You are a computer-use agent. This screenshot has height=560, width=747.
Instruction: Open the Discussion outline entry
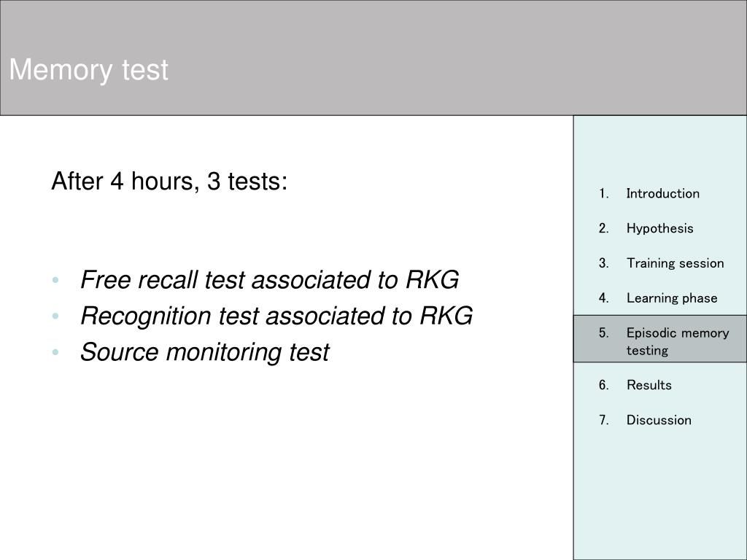[x=659, y=420]
